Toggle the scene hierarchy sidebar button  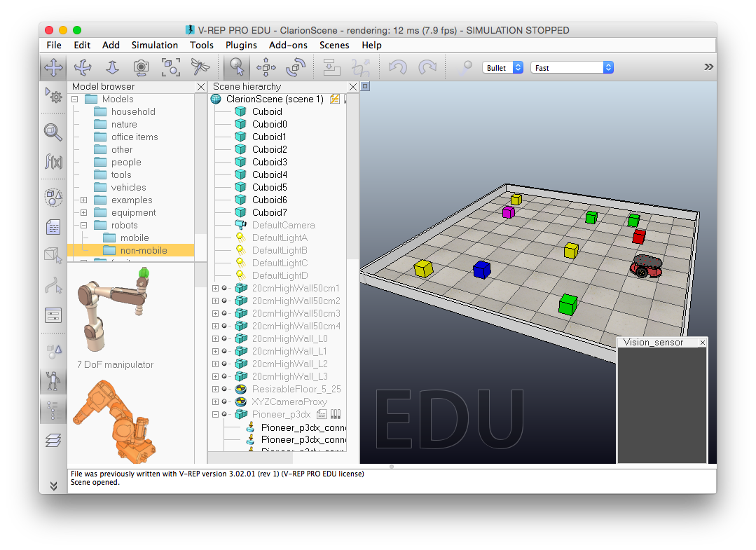[53, 410]
